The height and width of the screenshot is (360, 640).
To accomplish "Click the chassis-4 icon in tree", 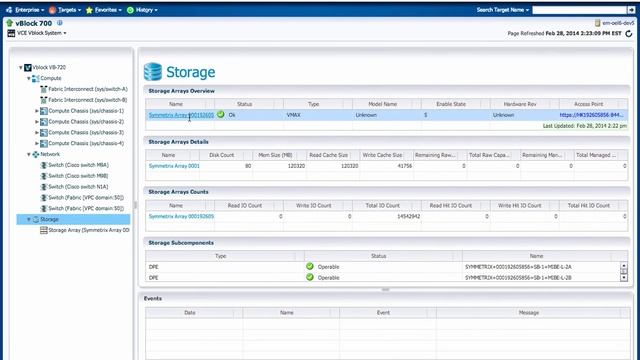I will [44, 143].
